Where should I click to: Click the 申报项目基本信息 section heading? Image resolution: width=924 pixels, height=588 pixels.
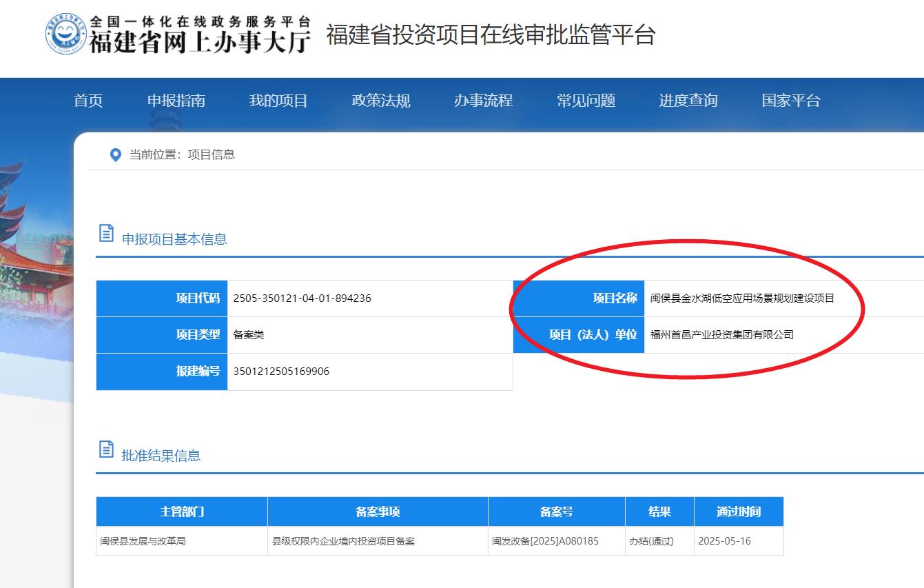click(174, 239)
